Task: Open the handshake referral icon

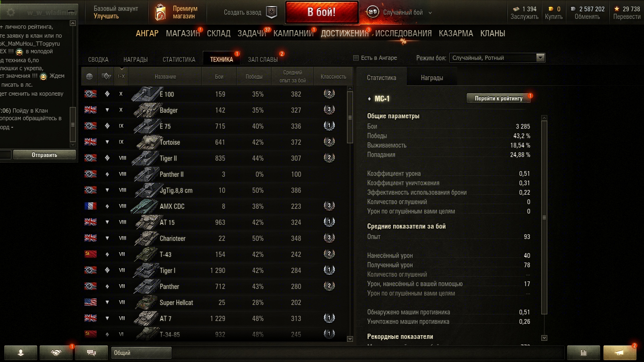Action: (56, 353)
